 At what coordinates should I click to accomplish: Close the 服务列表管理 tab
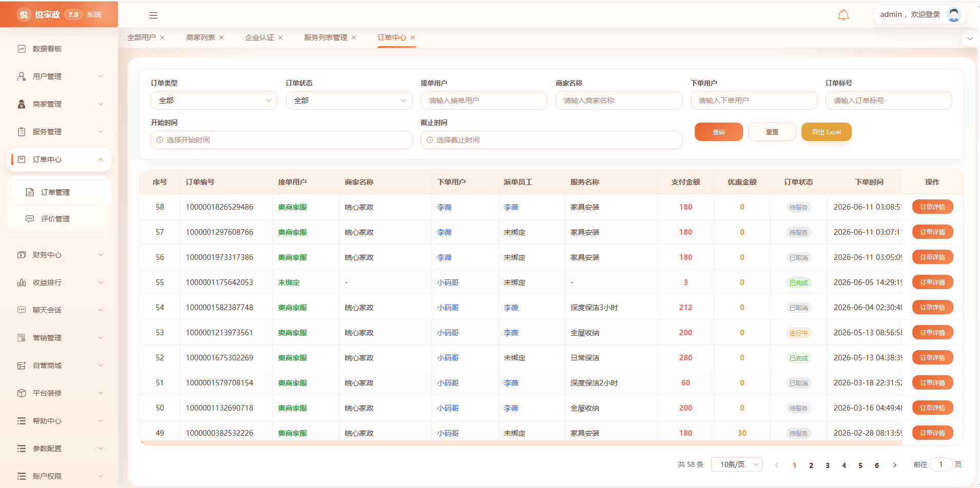(354, 37)
